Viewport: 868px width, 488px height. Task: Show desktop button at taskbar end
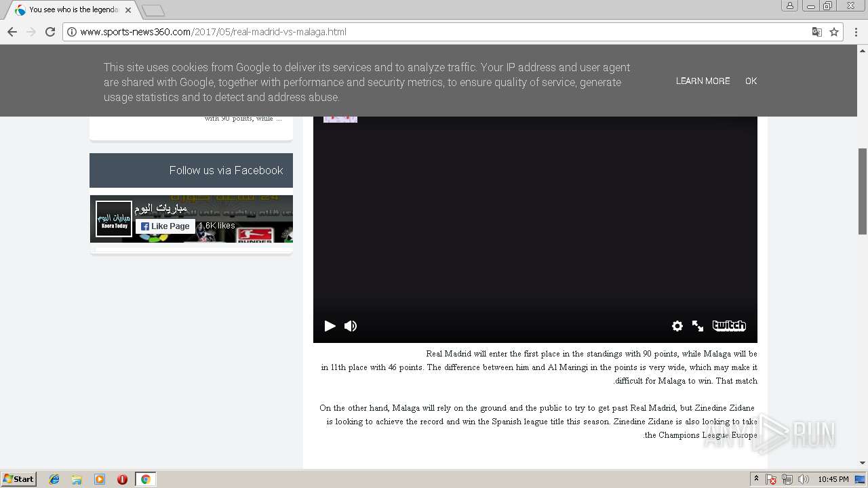(x=861, y=479)
